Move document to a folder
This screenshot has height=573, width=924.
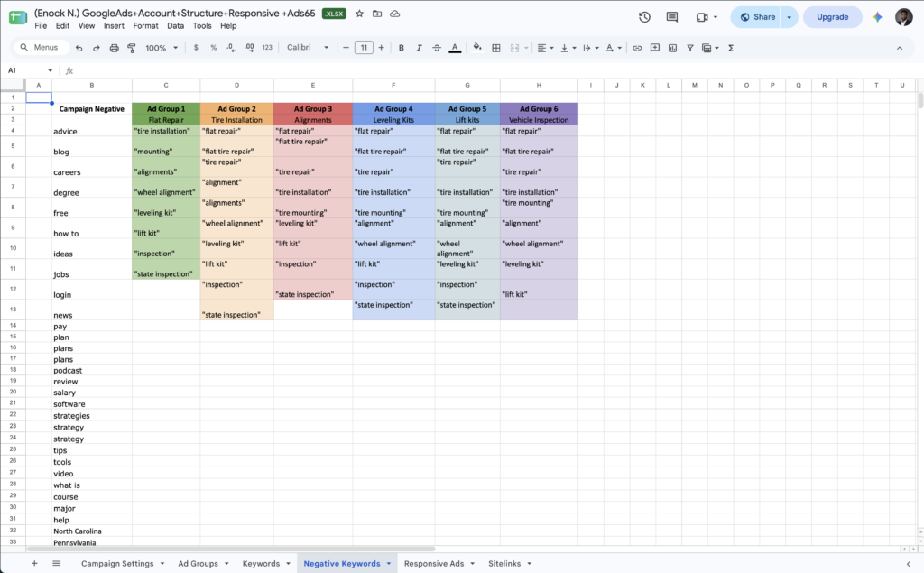point(377,14)
